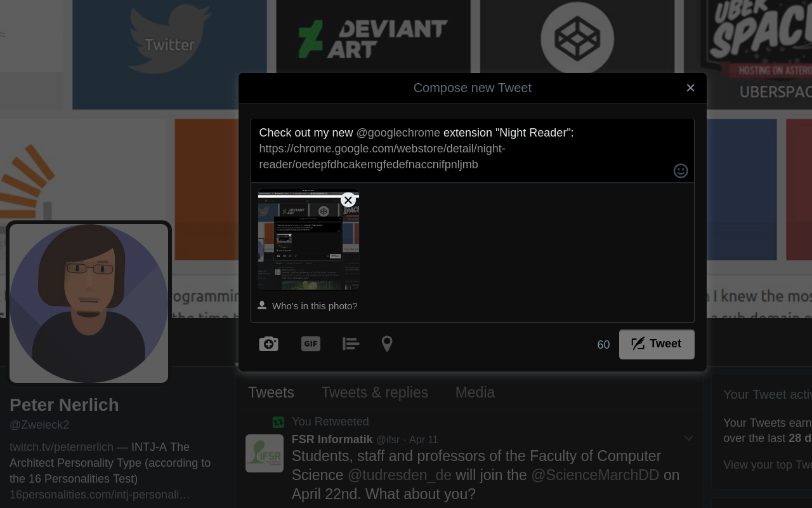Click the Tweet button to post
The height and width of the screenshot is (508, 812).
coord(657,344)
